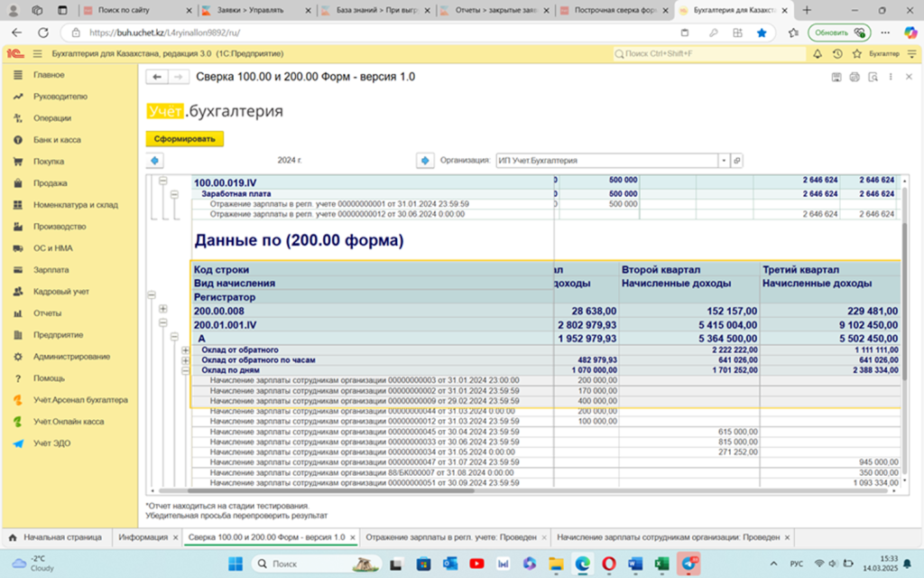Open the Банк и касса section

[x=57, y=140]
